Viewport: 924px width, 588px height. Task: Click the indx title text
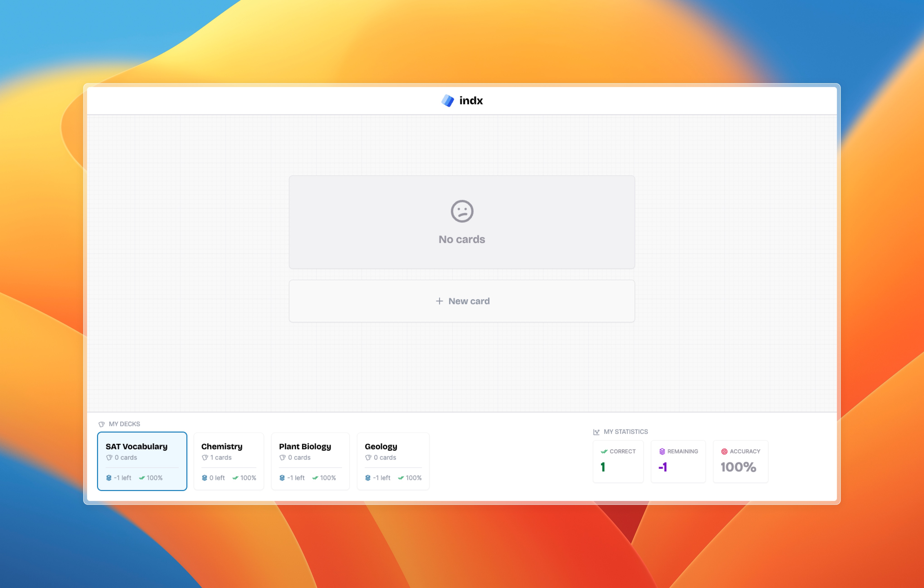point(471,100)
